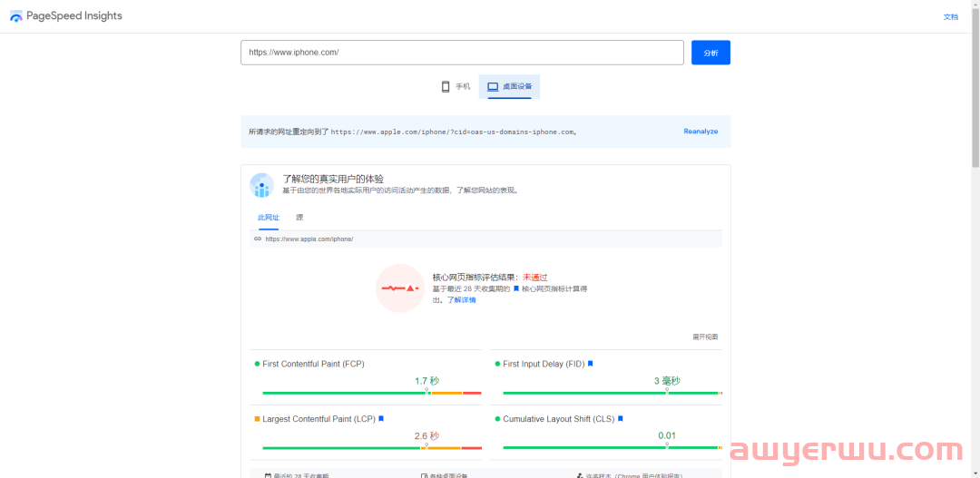The height and width of the screenshot is (478, 980).
Task: Click the 2.6 秒 LCP value
Action: tap(426, 435)
